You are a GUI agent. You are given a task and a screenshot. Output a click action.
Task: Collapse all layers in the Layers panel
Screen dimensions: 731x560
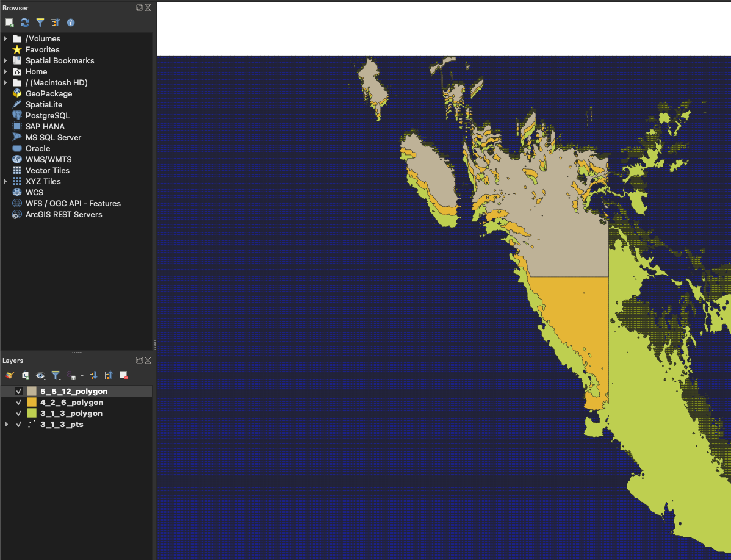tap(109, 375)
